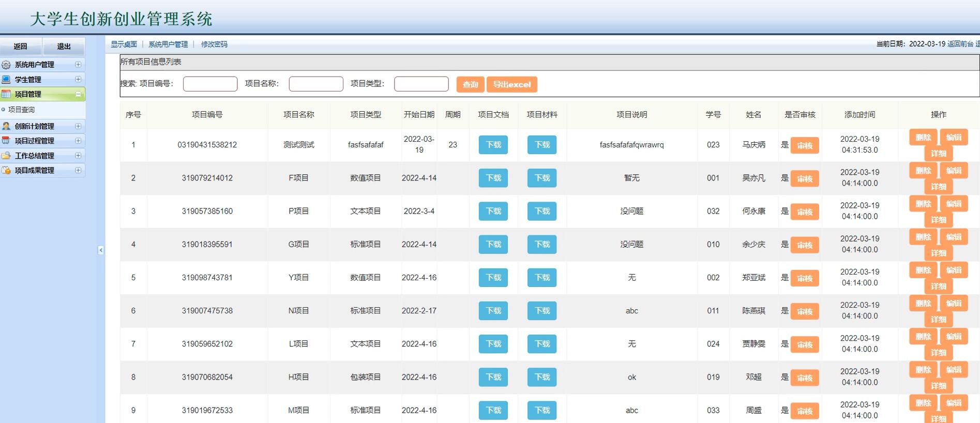Collapse the left sidebar with the arrow handle

pos(101,250)
